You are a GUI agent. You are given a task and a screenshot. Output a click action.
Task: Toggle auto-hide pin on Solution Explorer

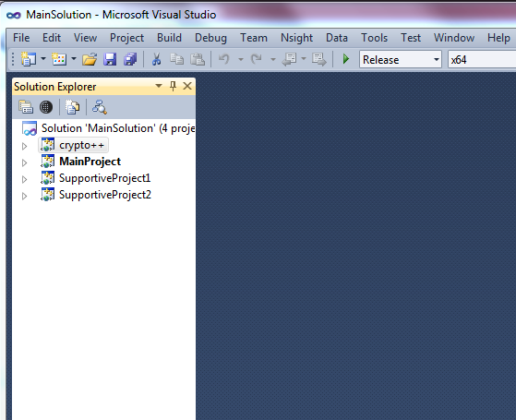tap(174, 86)
